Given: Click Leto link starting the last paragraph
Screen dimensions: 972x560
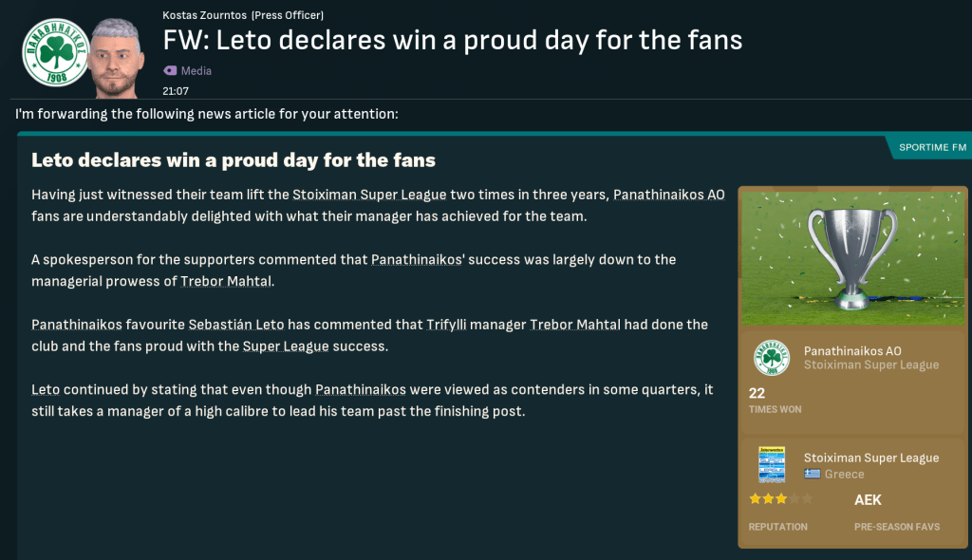Looking at the screenshot, I should click(x=46, y=390).
